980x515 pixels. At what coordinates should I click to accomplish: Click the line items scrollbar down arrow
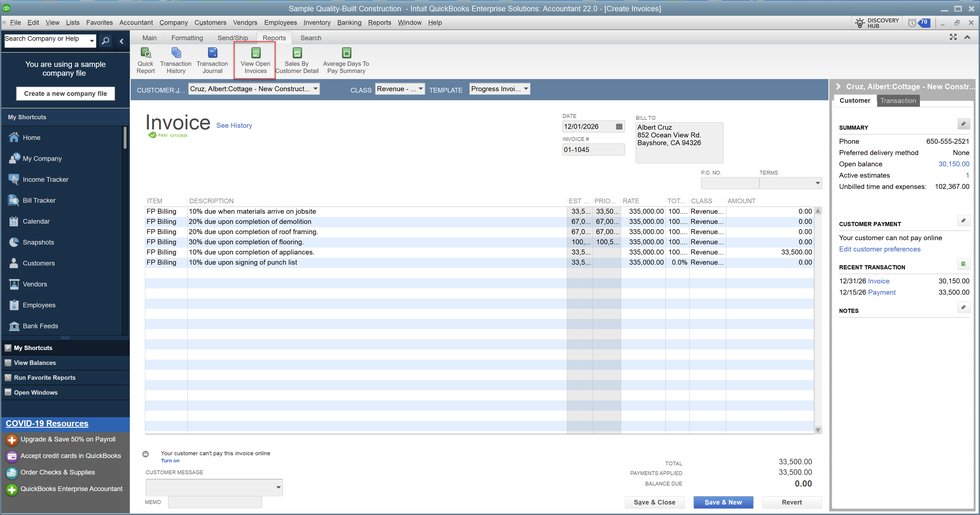pyautogui.click(x=819, y=429)
